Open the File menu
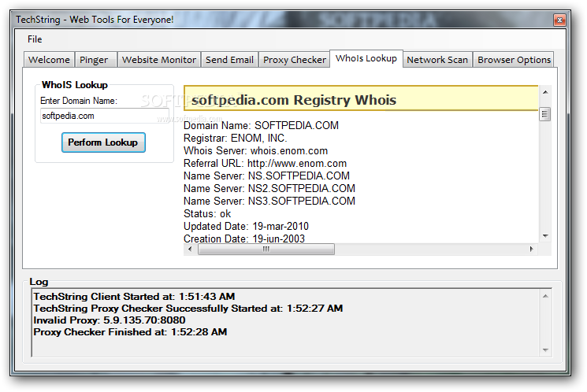The width and height of the screenshot is (587, 392). click(35, 39)
